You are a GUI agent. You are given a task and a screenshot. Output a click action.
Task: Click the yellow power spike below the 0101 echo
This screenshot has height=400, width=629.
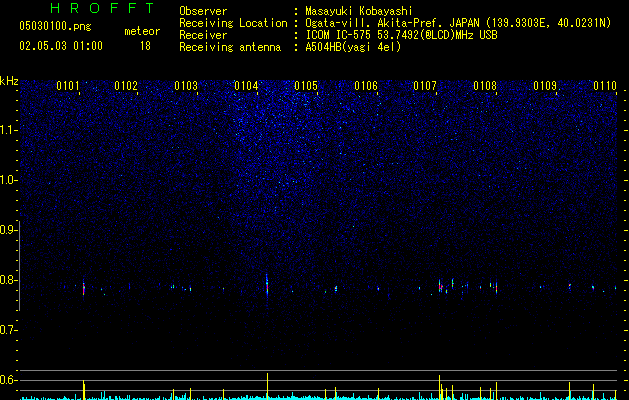(84, 389)
